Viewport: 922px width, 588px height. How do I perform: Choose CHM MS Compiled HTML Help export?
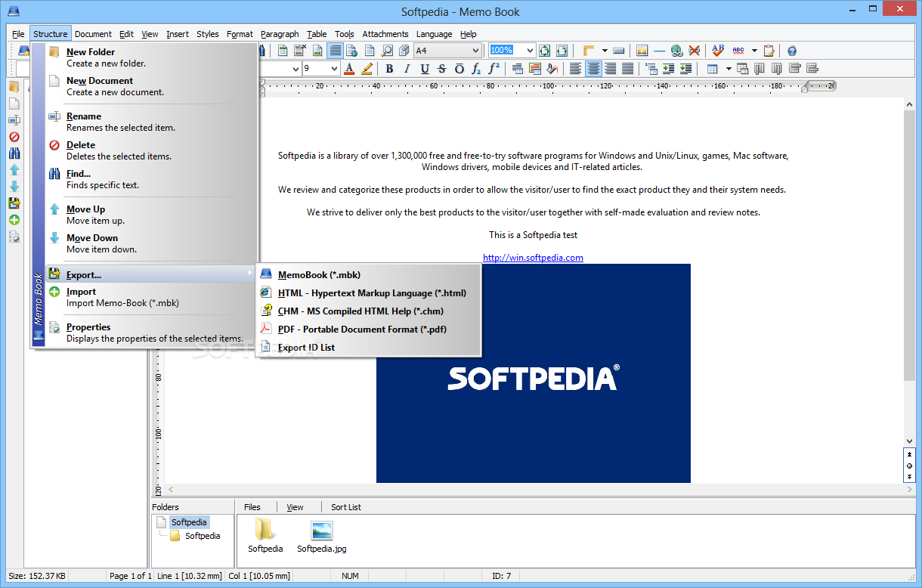369,311
